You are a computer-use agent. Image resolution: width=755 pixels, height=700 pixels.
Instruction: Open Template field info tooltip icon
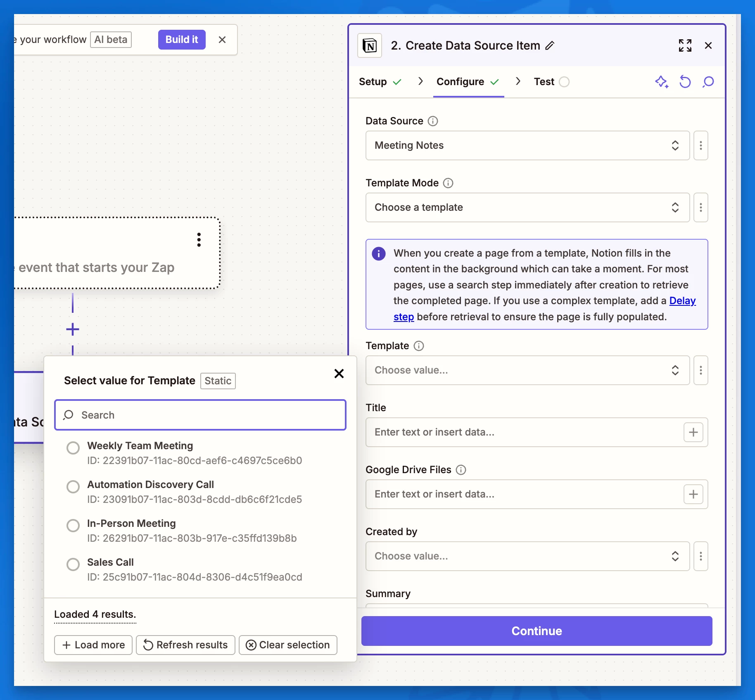coord(419,346)
